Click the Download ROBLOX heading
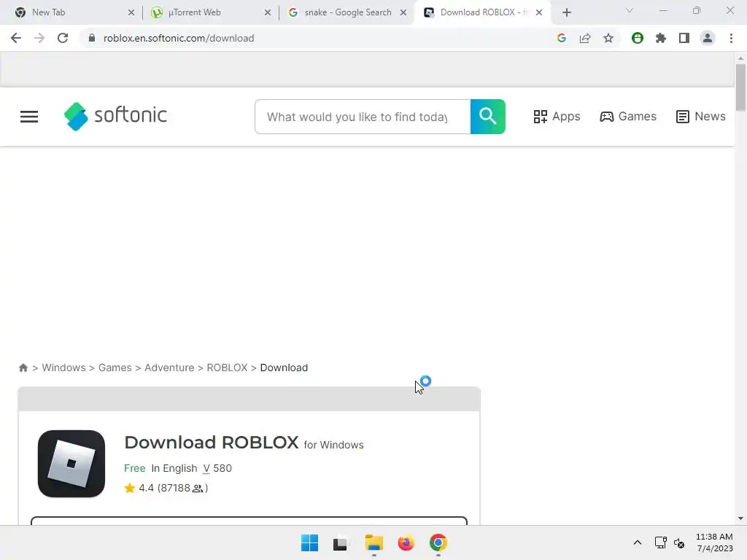Screen dimensions: 747x560 (x=212, y=443)
